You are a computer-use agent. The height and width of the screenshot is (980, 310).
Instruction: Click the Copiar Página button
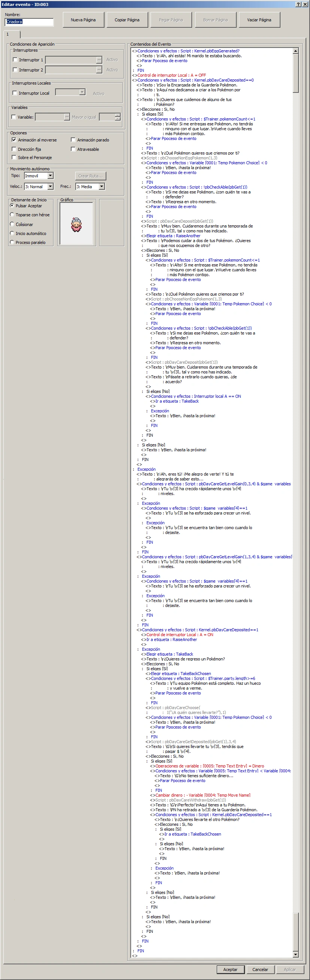point(127,20)
